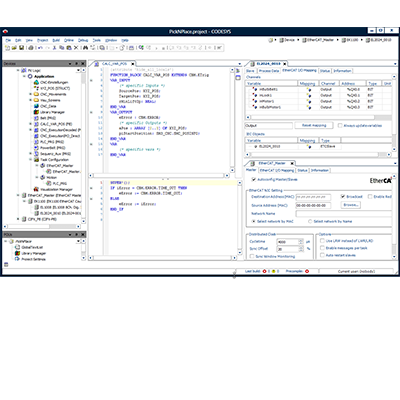Viewport: 400px width, 400px height.
Task: Click the Reset mapping button
Action: 314,125
